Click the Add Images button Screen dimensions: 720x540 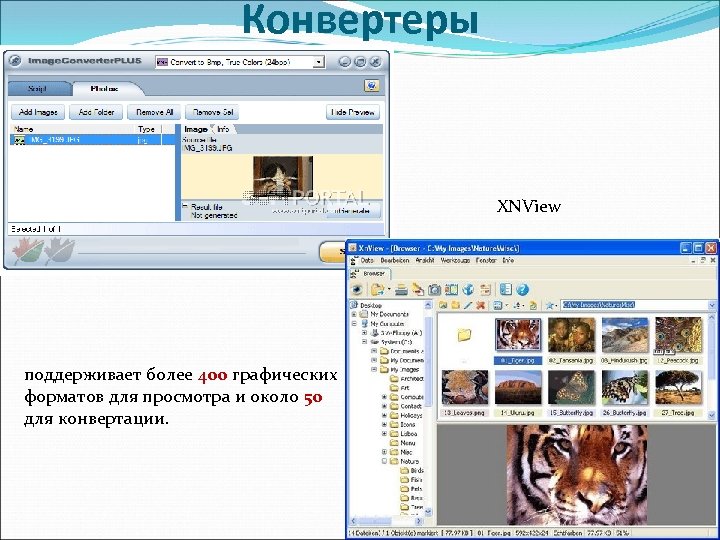38,112
